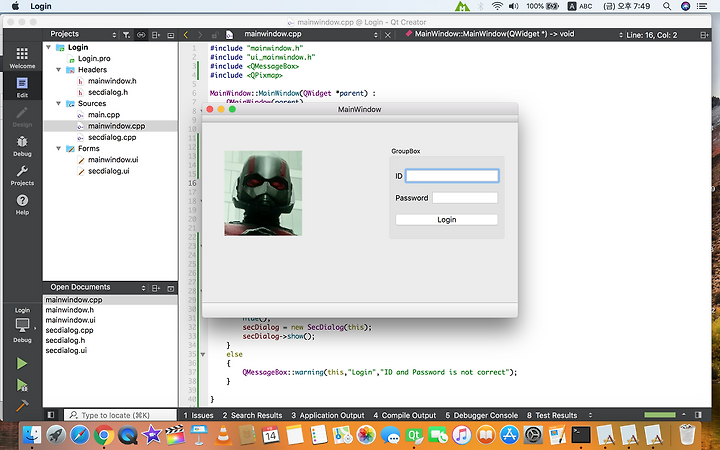
Task: Toggle the left sidebar visibility
Action: point(51,415)
